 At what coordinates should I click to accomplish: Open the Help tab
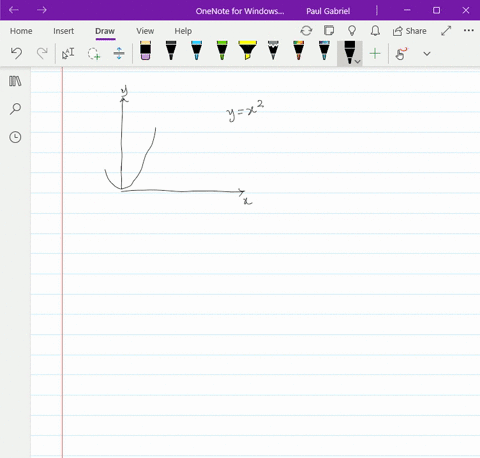(183, 31)
